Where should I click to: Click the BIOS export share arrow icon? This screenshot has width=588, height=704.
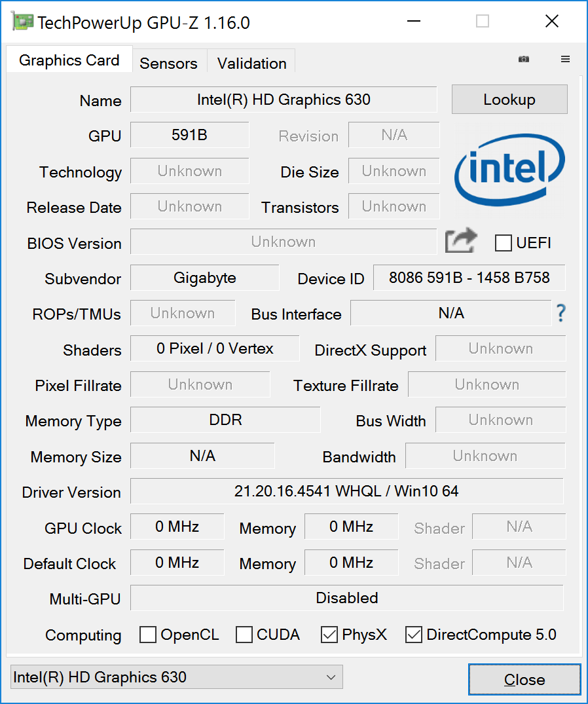pos(461,242)
